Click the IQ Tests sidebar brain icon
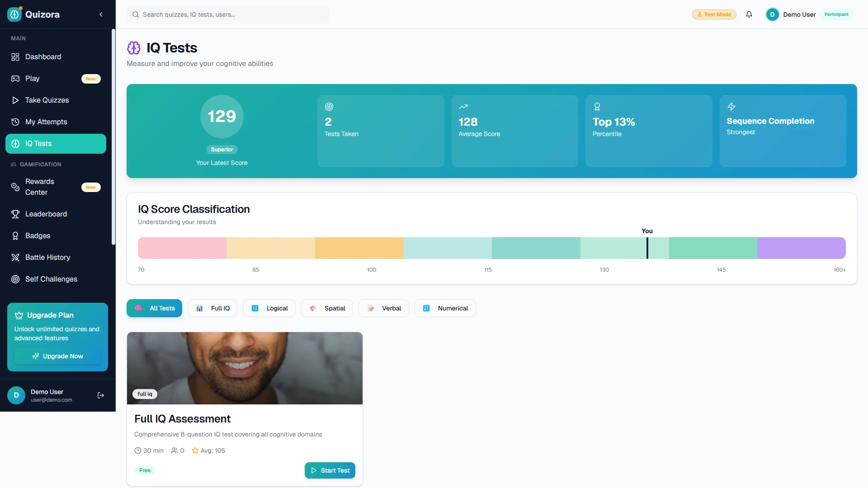This screenshot has width=868, height=488. click(x=15, y=144)
